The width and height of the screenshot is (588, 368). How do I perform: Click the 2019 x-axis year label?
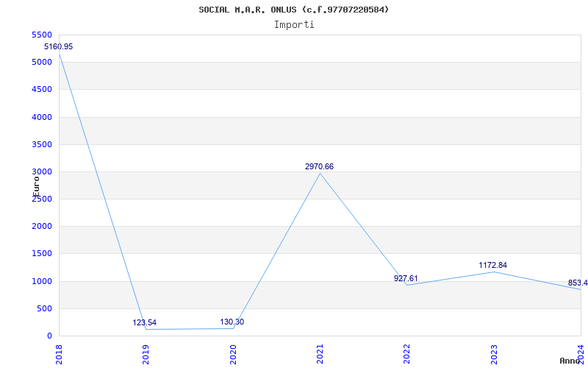(146, 355)
